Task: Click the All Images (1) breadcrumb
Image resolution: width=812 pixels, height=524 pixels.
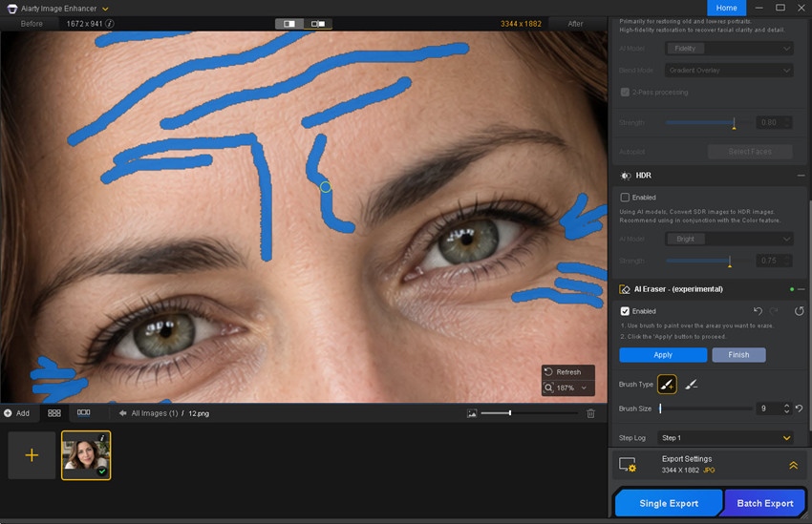Action: click(155, 413)
